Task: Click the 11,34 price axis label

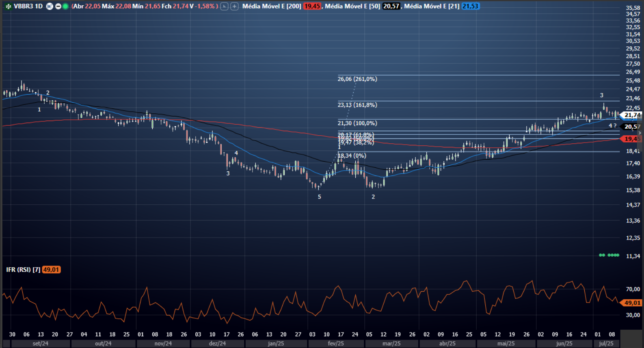Action: tap(633, 256)
